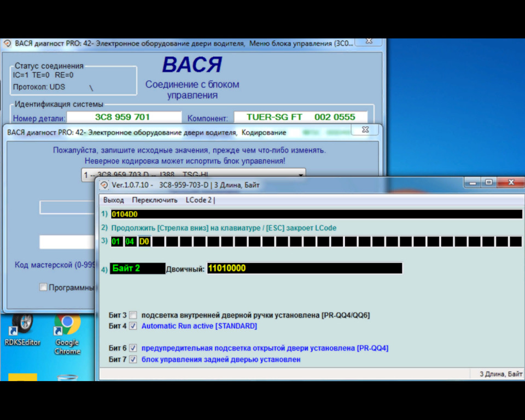This screenshot has height=420, width=525.
Task: Click the Номер детали field 3C8 959 701
Action: pyautogui.click(x=124, y=117)
